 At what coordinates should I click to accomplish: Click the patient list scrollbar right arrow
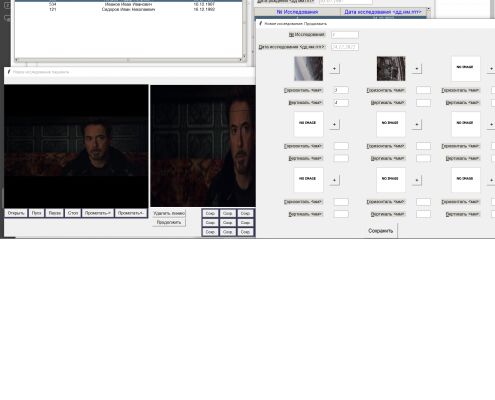[x=240, y=60]
